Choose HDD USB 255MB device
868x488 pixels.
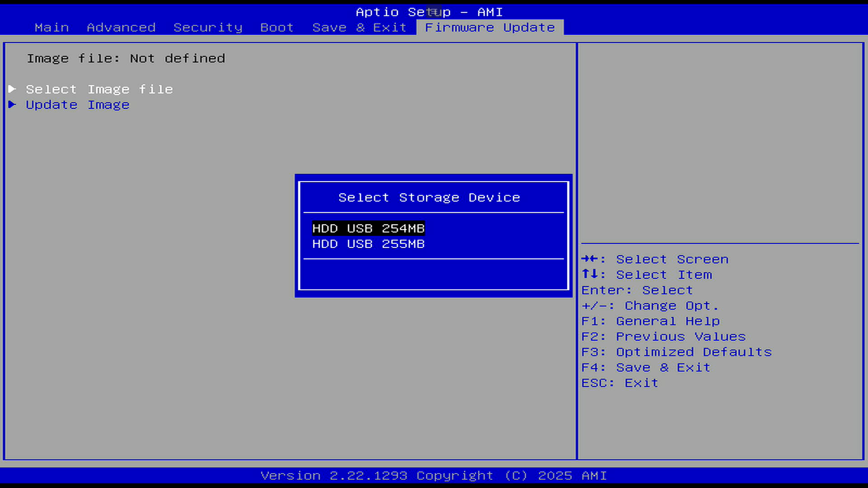pos(368,244)
